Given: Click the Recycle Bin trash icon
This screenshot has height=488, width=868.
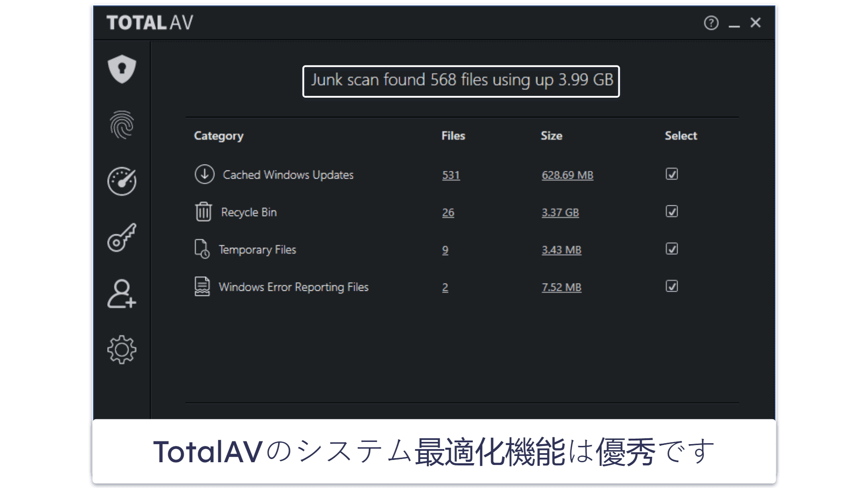Looking at the screenshot, I should (x=204, y=212).
